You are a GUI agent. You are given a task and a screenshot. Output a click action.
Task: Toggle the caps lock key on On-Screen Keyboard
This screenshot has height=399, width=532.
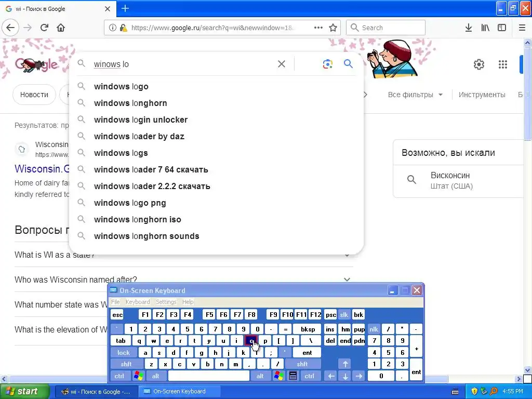tap(124, 353)
